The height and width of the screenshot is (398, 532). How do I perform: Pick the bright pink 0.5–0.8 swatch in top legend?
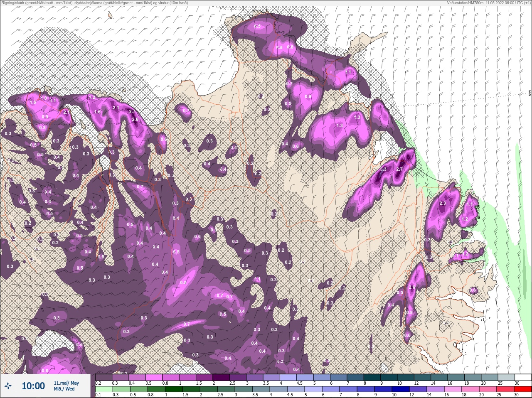[154, 377]
